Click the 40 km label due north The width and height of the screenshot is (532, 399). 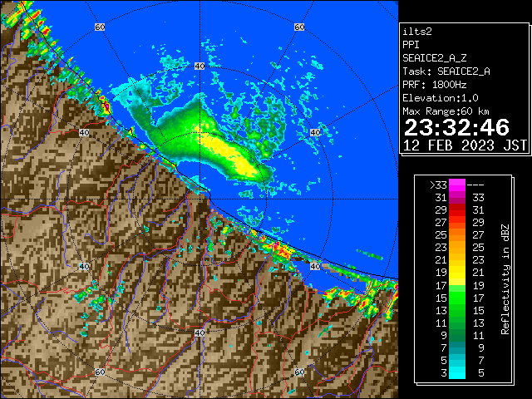(x=199, y=66)
